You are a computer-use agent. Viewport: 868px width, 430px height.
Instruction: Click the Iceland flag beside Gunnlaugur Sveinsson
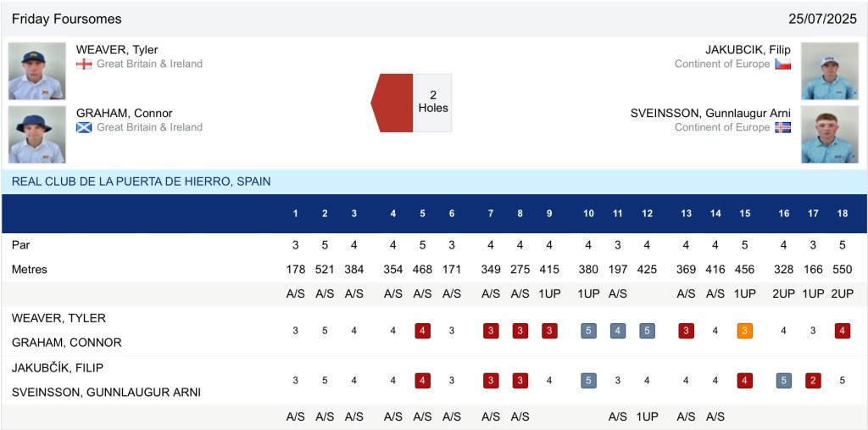[782, 127]
